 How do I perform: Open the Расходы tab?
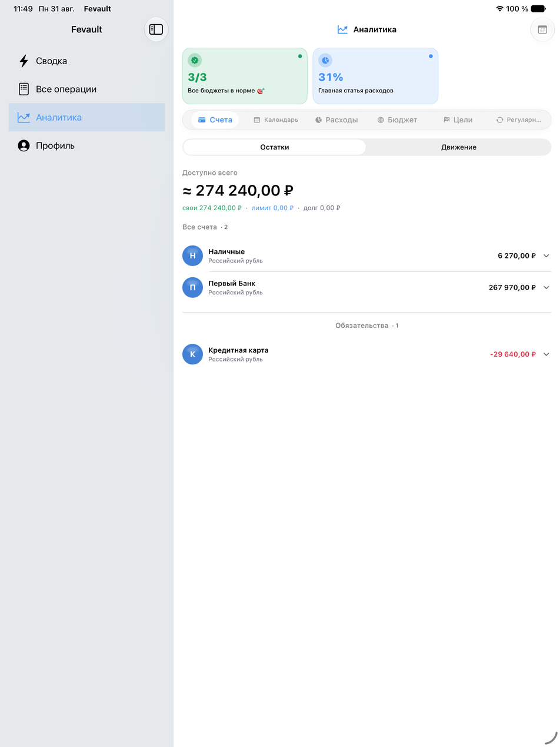(x=336, y=120)
